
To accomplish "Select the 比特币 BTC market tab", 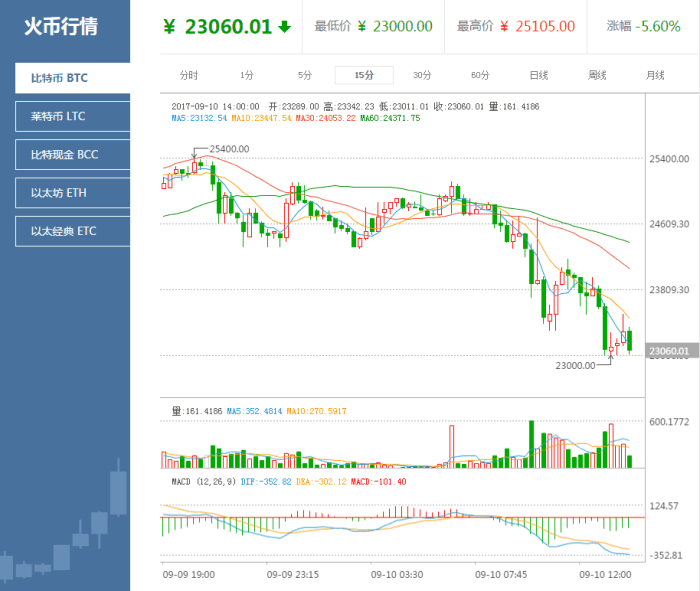I will click(73, 78).
